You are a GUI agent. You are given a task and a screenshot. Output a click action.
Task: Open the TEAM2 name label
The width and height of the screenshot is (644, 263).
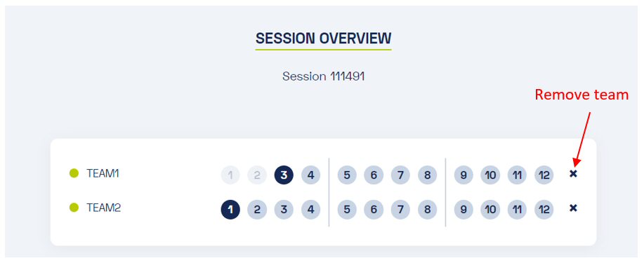pos(103,208)
